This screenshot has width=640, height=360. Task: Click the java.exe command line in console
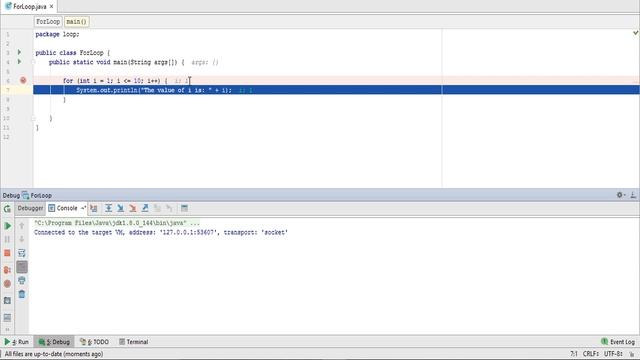click(117, 223)
